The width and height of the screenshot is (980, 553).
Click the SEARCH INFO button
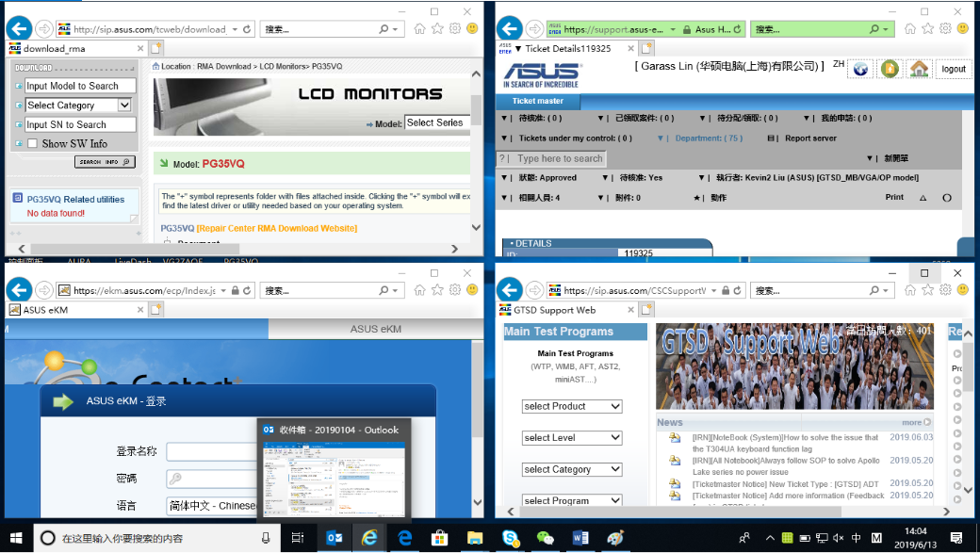(105, 162)
